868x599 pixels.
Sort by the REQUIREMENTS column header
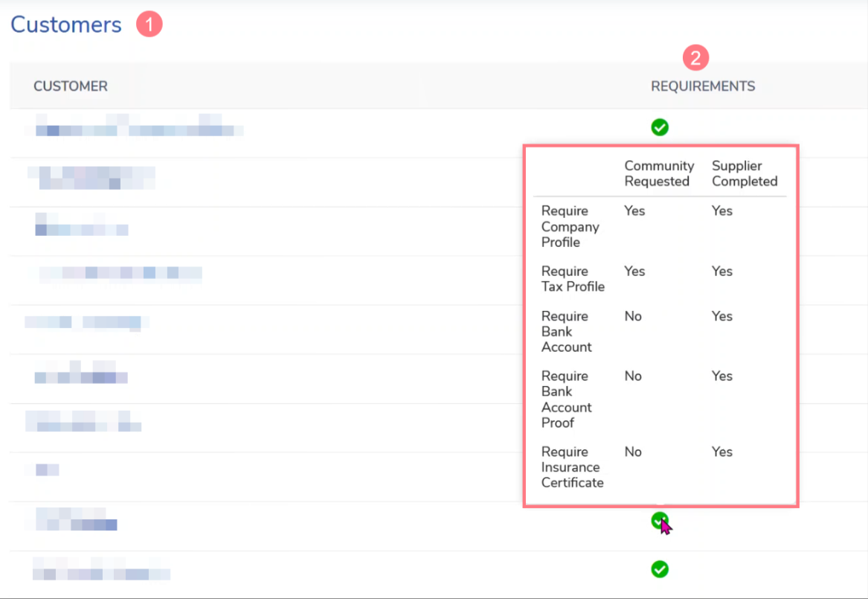tap(703, 86)
